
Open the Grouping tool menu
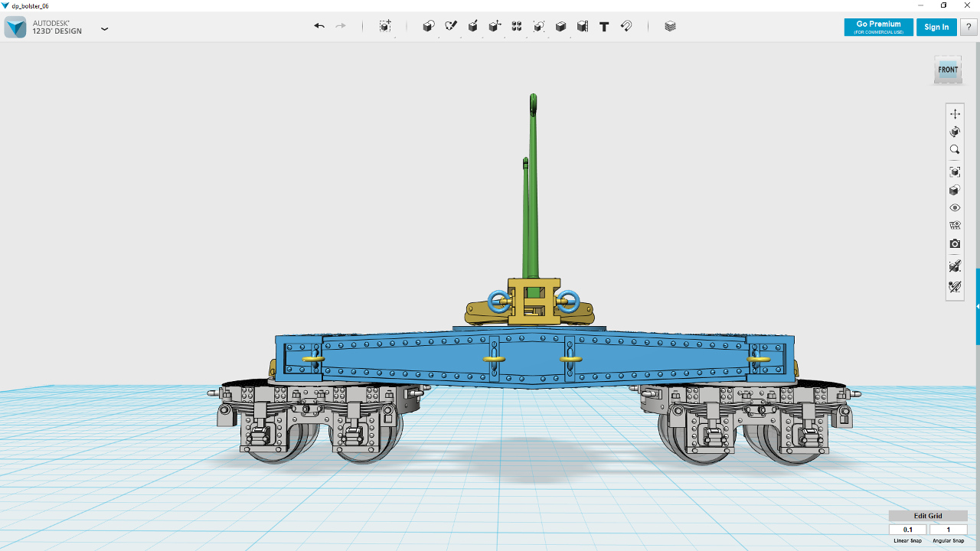pos(539,26)
